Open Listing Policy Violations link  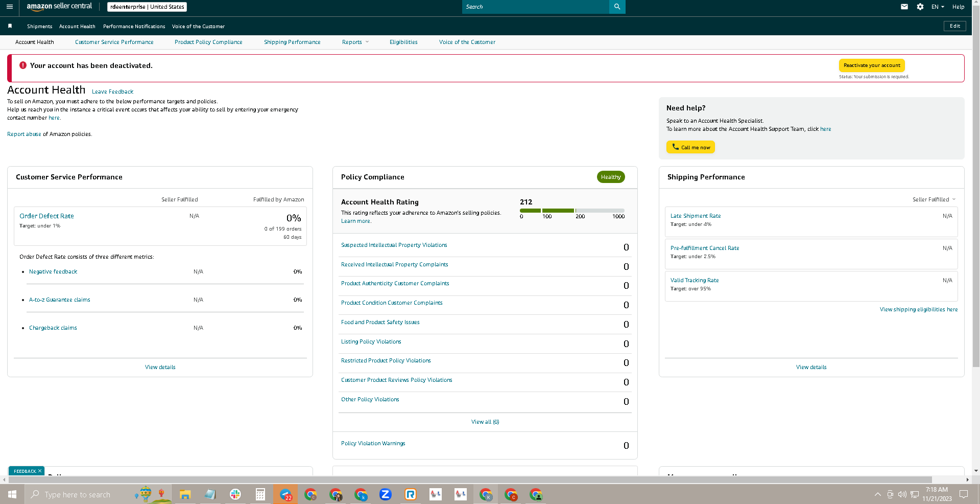371,341
